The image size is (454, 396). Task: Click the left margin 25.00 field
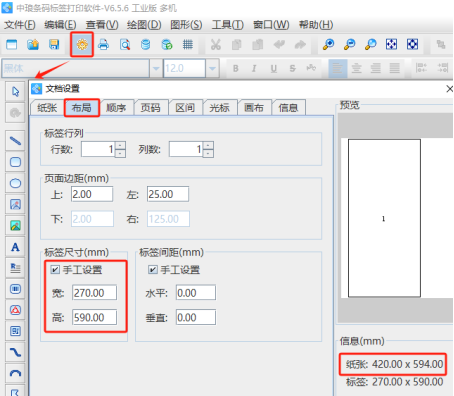pos(168,194)
